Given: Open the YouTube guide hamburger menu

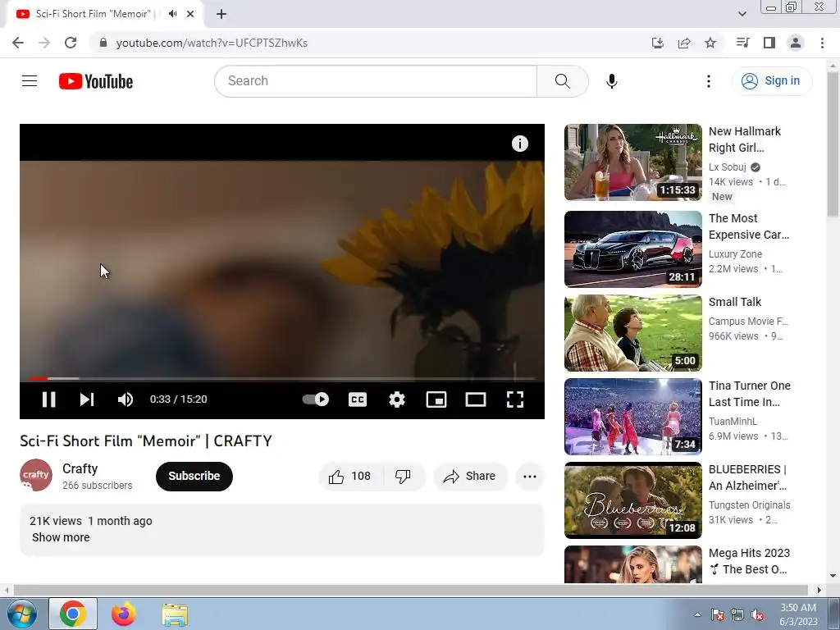Looking at the screenshot, I should 30,81.
